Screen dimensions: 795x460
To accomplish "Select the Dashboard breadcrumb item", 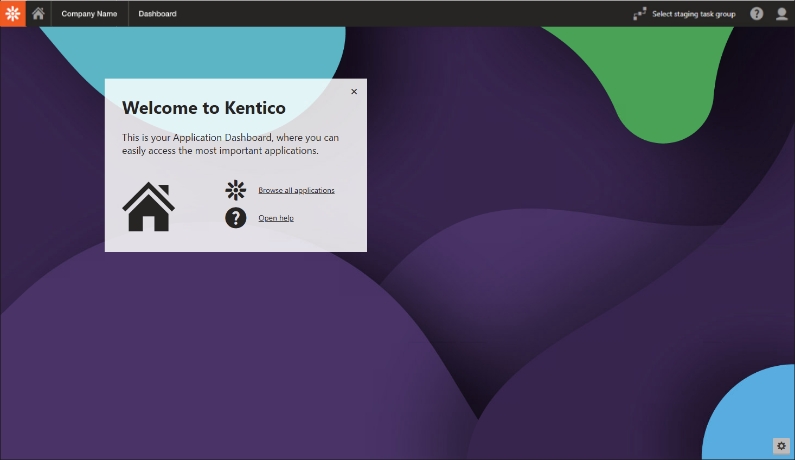I will pyautogui.click(x=157, y=14).
